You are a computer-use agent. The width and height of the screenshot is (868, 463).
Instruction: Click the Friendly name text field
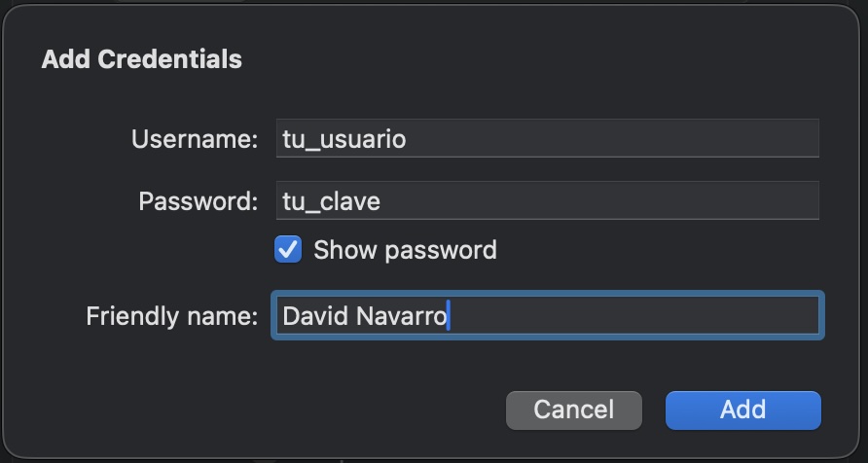[x=547, y=316]
